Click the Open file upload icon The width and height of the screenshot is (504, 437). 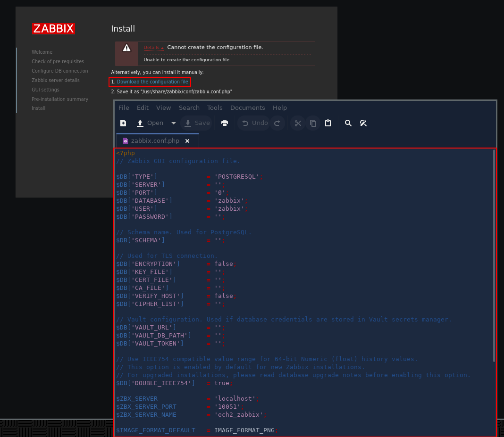coord(140,123)
